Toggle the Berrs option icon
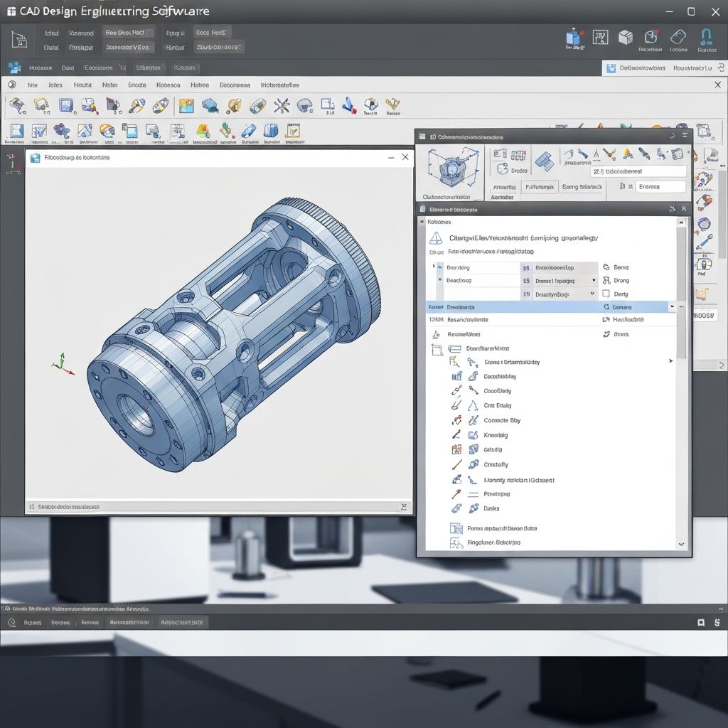728x728 pixels. click(x=606, y=267)
